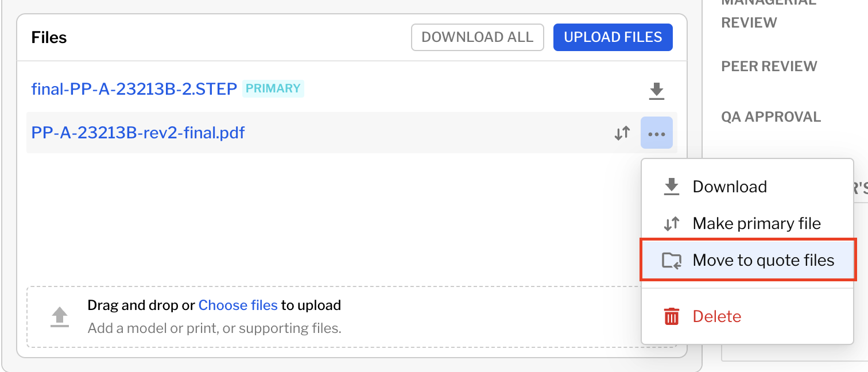Click the download arrow icon in the context menu
The height and width of the screenshot is (372, 868).
671,186
